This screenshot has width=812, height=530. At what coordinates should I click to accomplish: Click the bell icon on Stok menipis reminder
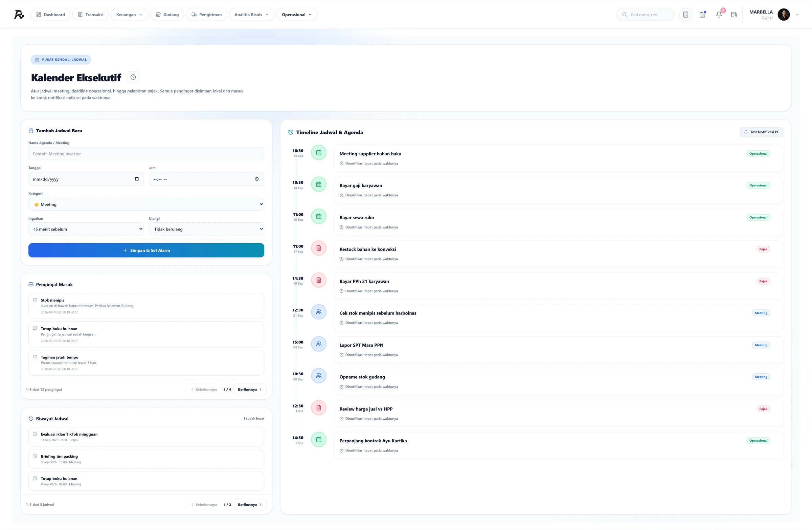(x=35, y=300)
